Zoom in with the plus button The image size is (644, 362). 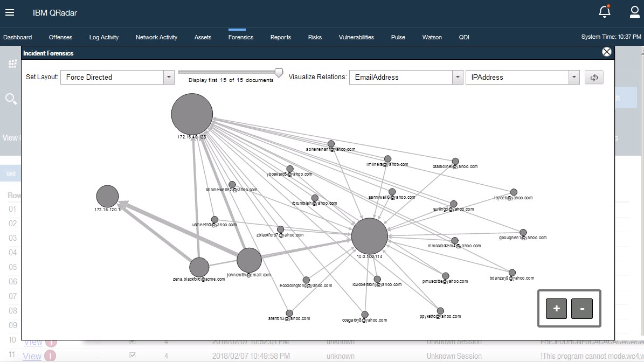[x=557, y=309]
